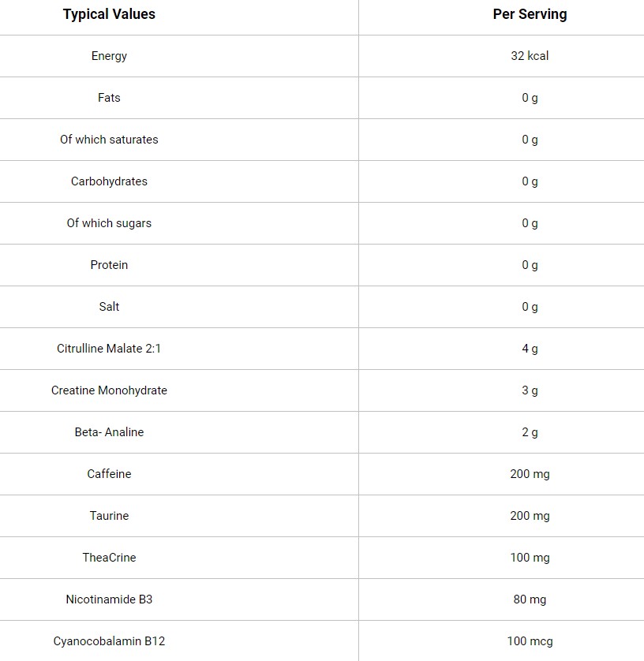Select the Protein row label

click(109, 265)
